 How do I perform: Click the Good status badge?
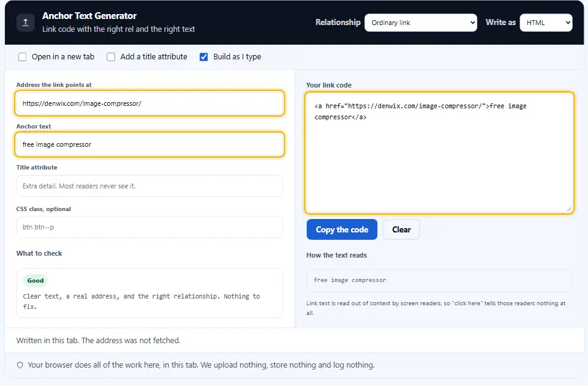[36, 280]
